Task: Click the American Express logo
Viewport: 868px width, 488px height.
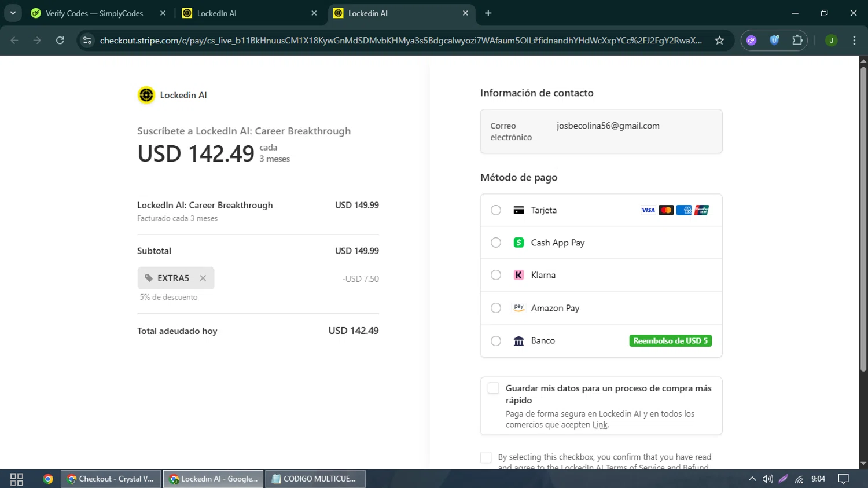Action: coord(684,210)
